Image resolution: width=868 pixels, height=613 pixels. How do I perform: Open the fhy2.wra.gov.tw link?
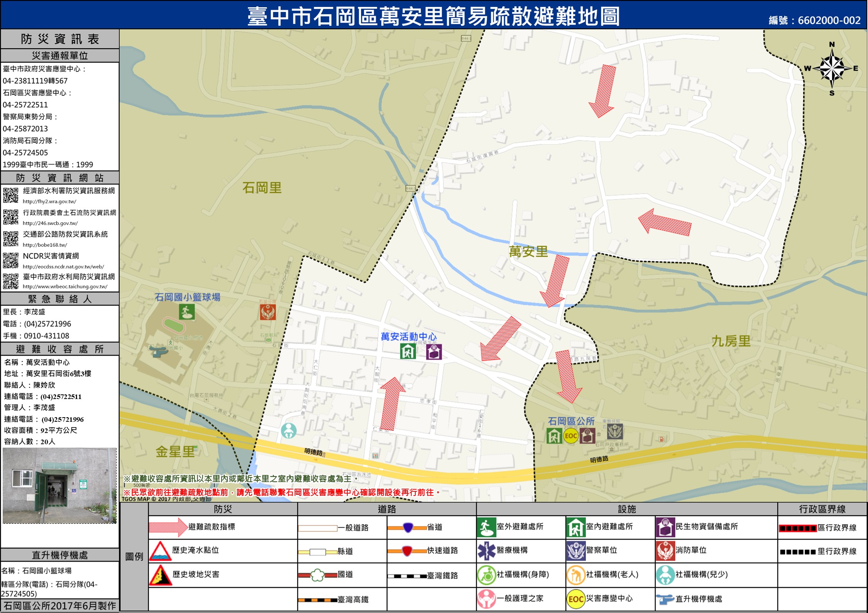49,202
